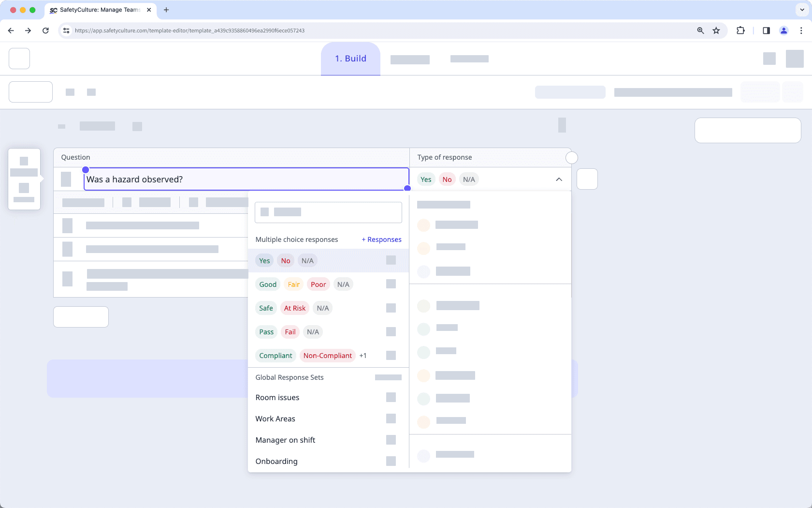Viewport: 812px width, 508px height.
Task: Click the browser back navigation arrow
Action: 11,30
